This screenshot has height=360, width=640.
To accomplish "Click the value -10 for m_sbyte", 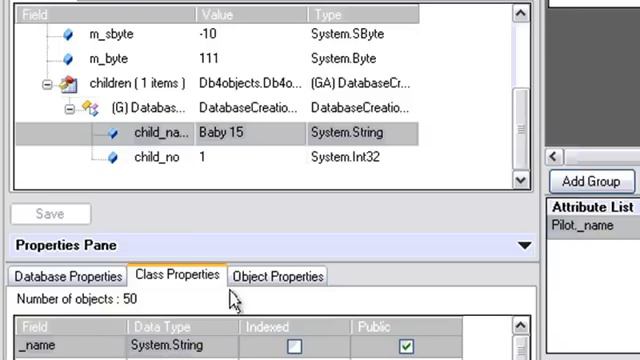I will coord(208,34).
